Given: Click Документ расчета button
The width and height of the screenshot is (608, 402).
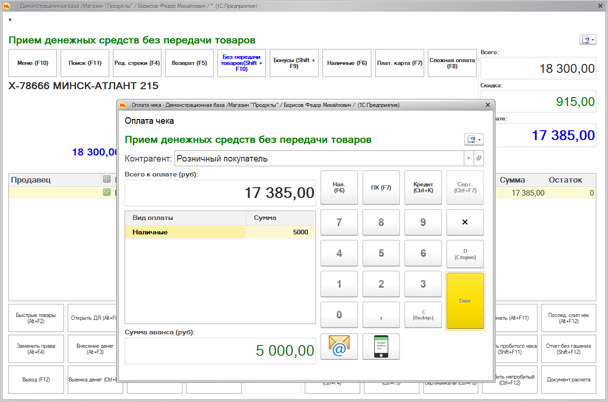Looking at the screenshot, I should coord(568,380).
